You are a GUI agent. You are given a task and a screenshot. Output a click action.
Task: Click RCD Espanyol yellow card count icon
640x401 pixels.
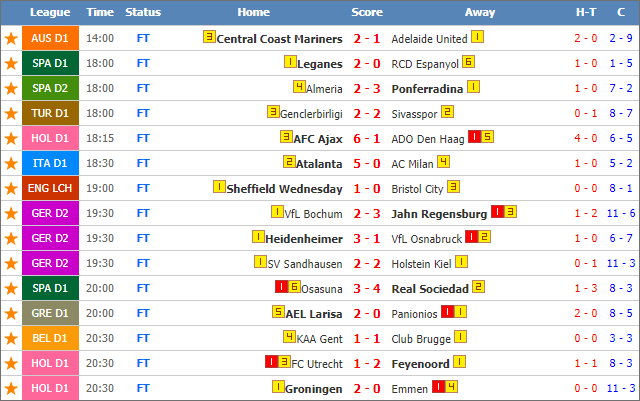coord(468,62)
